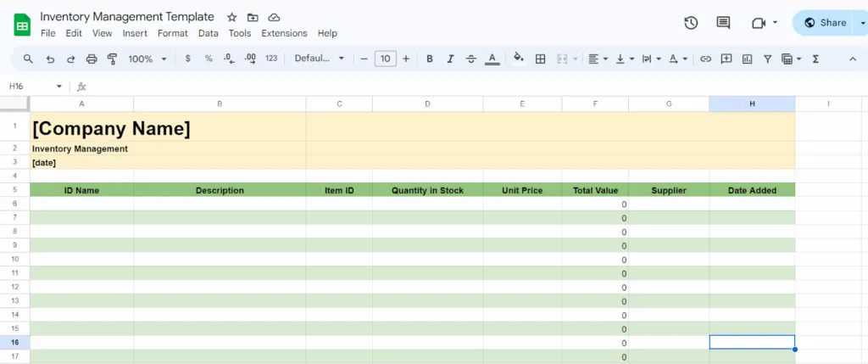
Task: Open the View menu
Action: (x=103, y=33)
